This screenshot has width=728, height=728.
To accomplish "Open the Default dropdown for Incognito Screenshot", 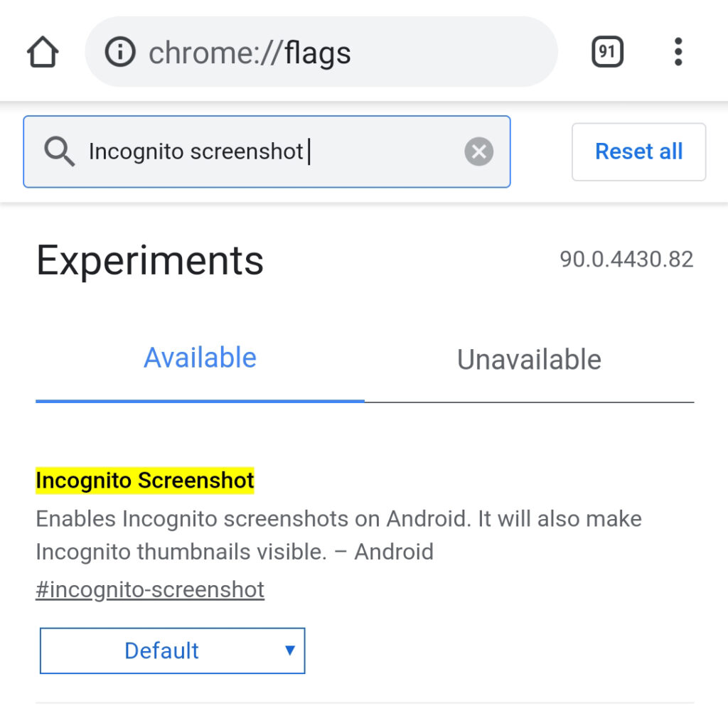I will [172, 651].
